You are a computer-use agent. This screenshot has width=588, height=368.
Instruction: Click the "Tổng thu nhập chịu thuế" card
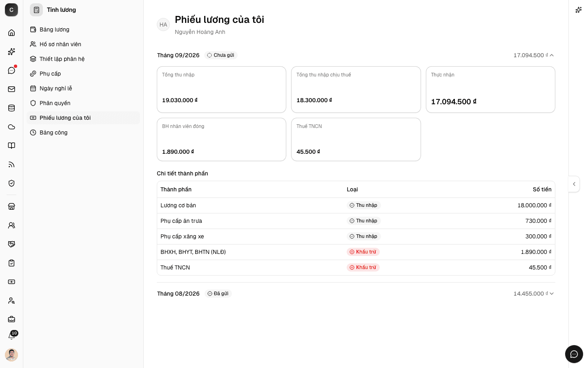356,90
